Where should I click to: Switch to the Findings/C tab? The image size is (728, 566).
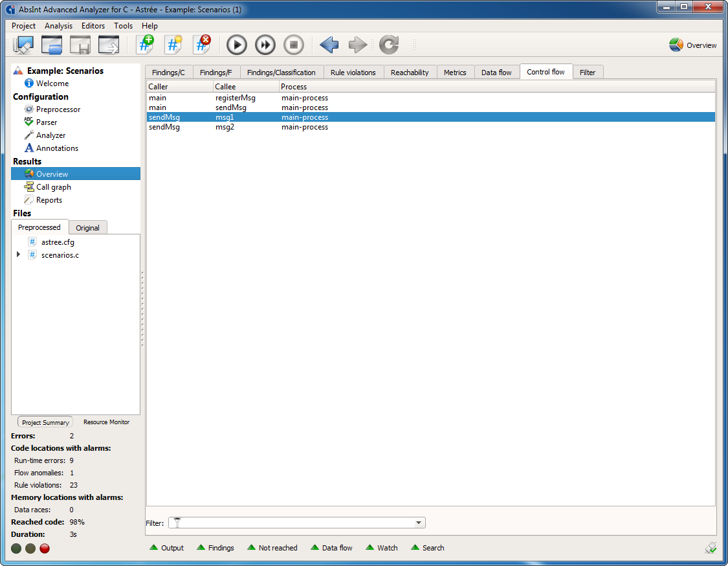pos(168,73)
